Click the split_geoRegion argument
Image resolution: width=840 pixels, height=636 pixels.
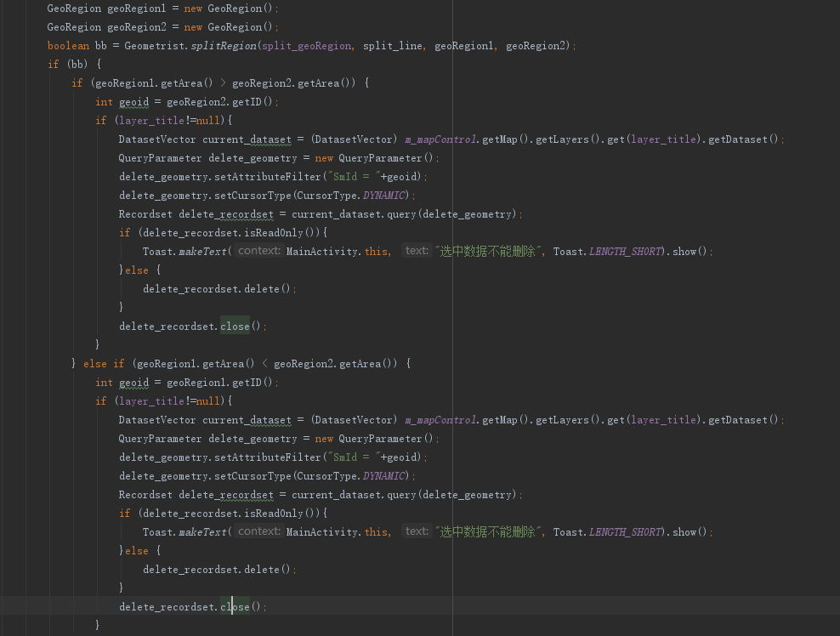306,46
